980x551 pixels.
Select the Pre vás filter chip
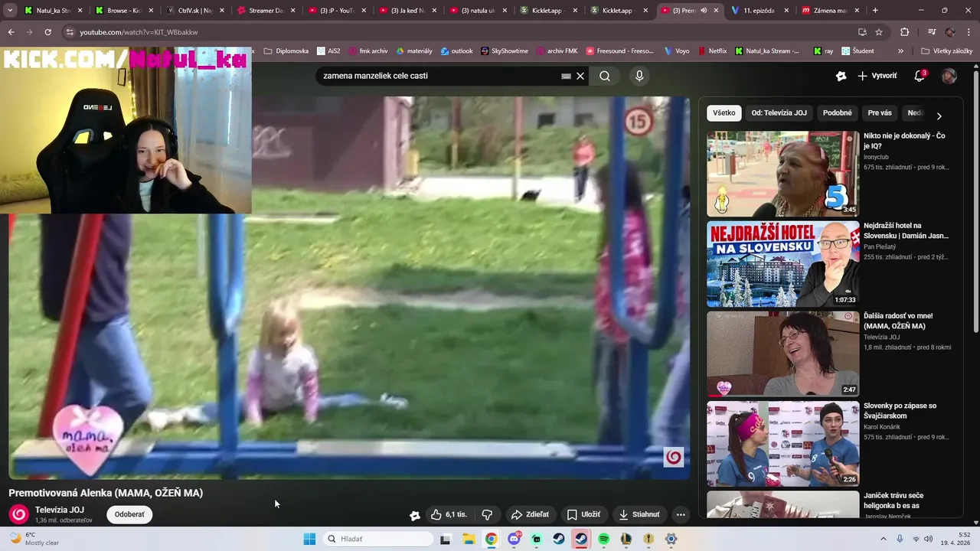tap(880, 112)
